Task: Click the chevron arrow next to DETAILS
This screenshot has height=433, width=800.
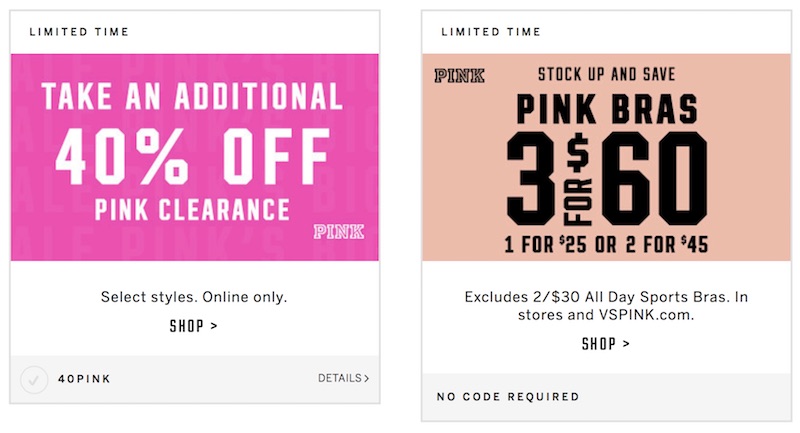Action: click(366, 378)
